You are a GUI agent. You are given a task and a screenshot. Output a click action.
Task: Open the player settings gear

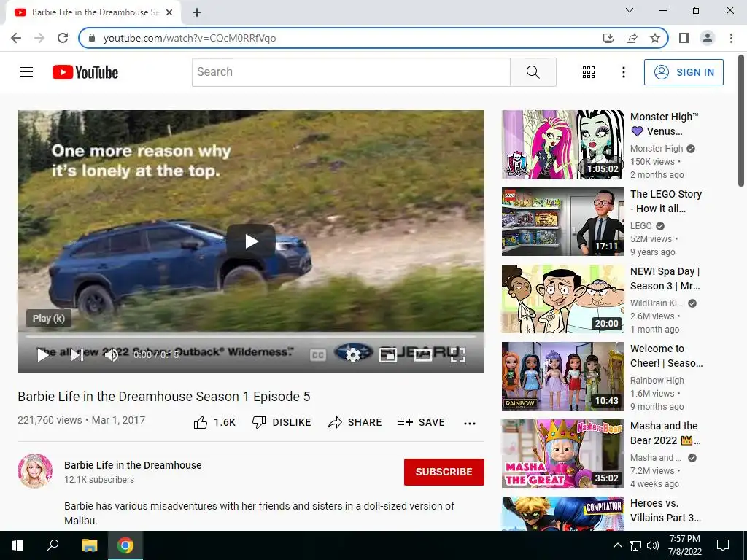click(352, 355)
